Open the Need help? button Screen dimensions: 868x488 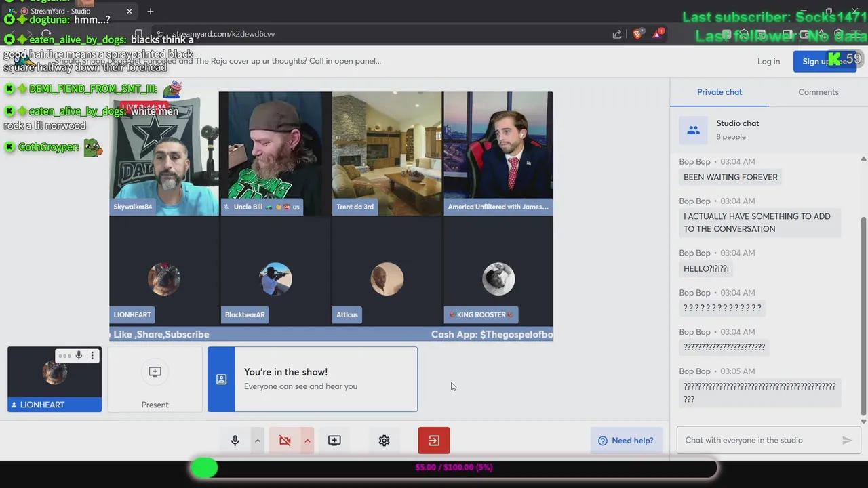coord(626,441)
